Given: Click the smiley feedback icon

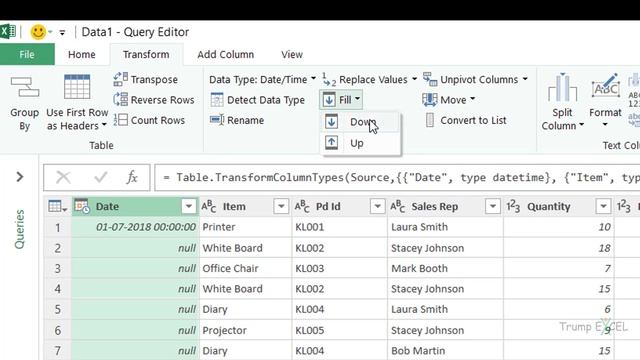Looking at the screenshot, I should pyautogui.click(x=38, y=32).
